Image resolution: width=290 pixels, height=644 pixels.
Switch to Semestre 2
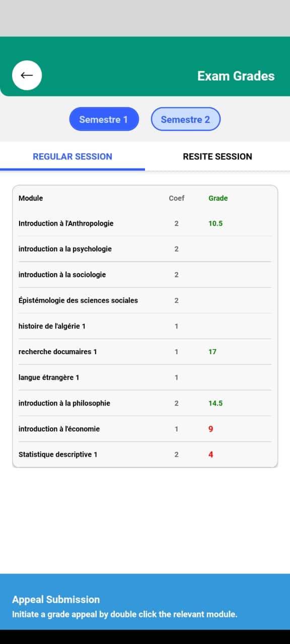(186, 119)
